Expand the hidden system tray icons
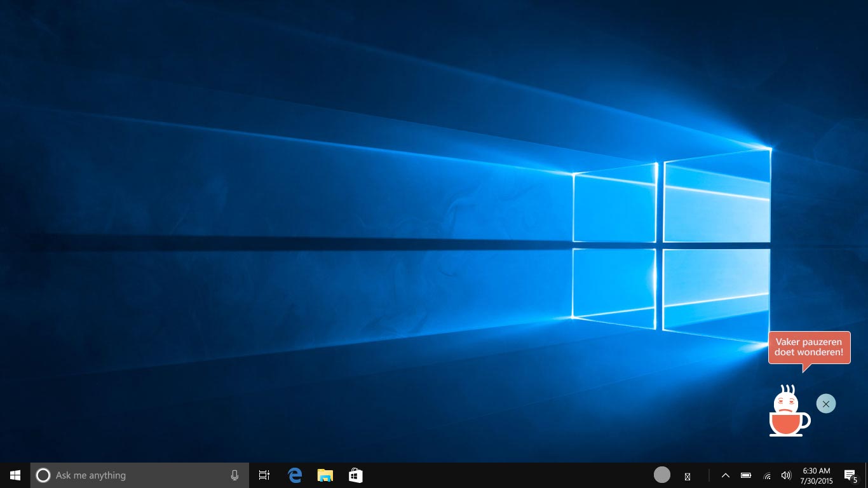This screenshot has width=868, height=488. coord(726,475)
